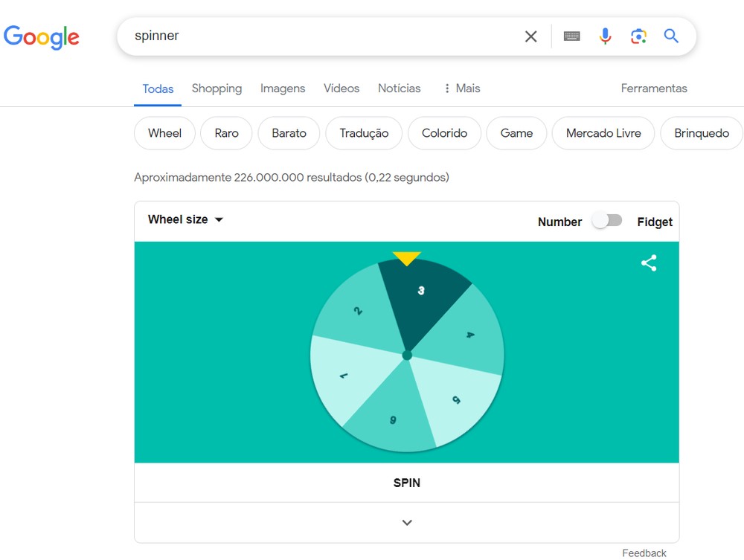744x560 pixels.
Task: Select the Tradução filter chip
Action: 363,133
